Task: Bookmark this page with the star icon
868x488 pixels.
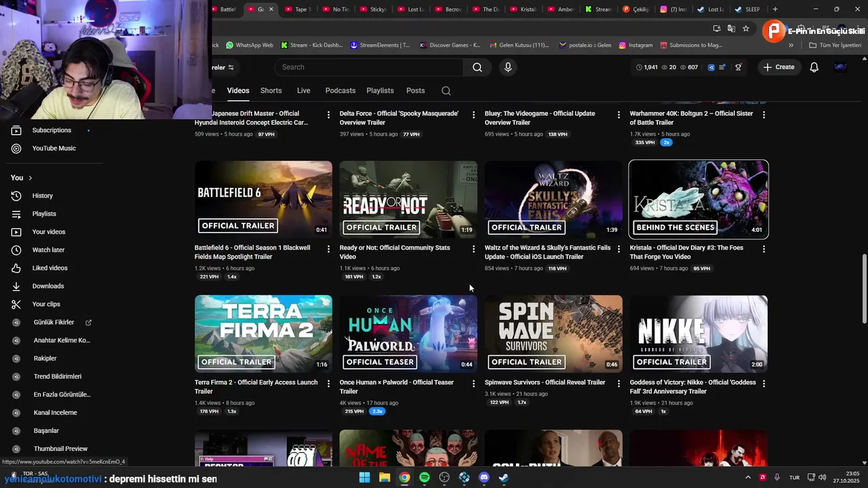Action: pos(746,28)
